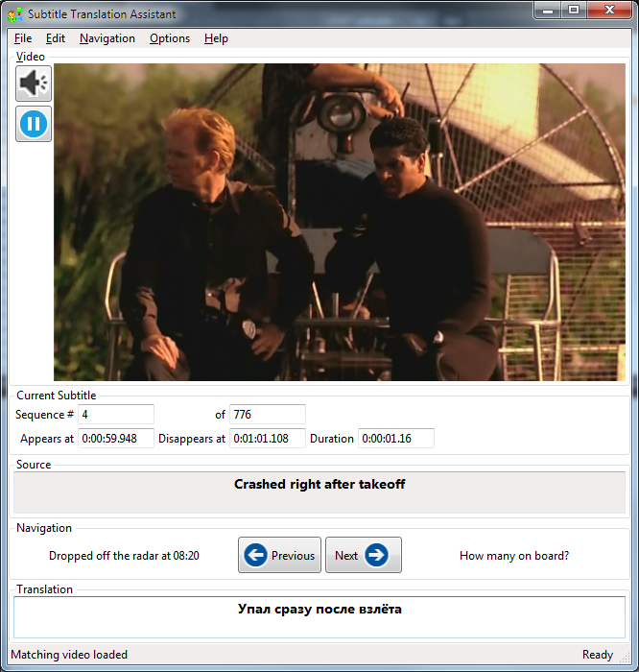Go to the Next subtitle
Image resolution: width=639 pixels, height=672 pixels.
[x=364, y=555]
